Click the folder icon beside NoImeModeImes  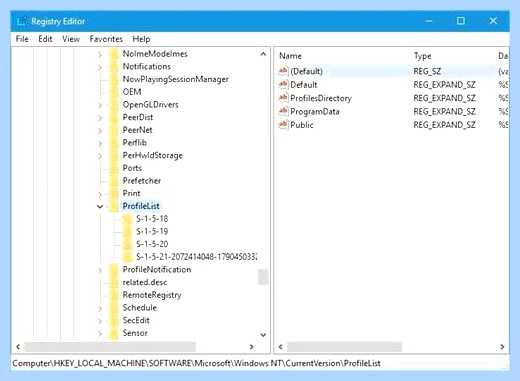114,54
